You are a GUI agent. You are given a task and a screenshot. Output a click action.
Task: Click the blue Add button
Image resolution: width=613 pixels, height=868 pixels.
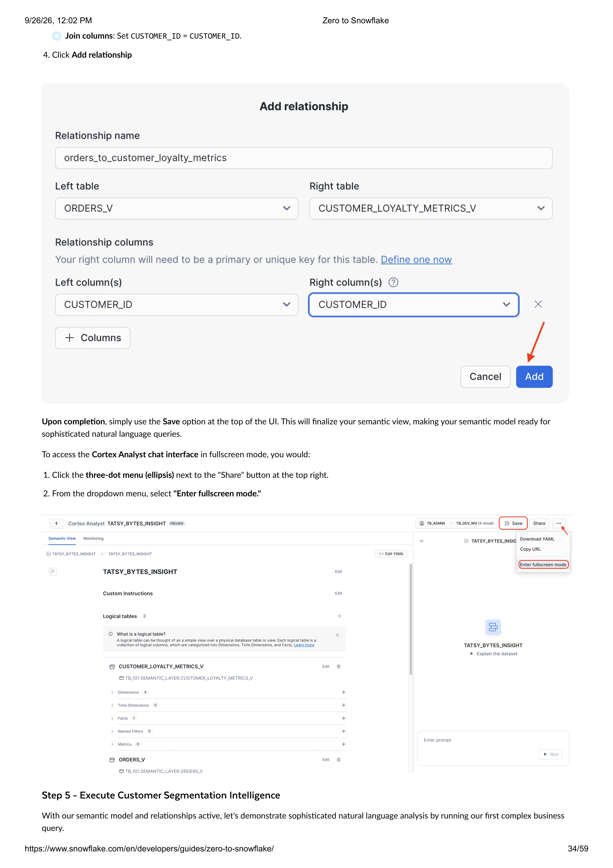tap(534, 377)
